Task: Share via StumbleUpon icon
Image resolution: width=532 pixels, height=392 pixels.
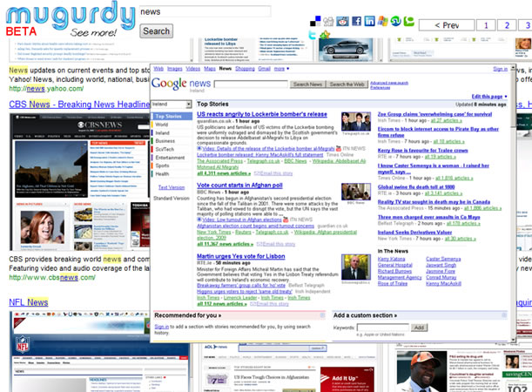Action: 395,21
